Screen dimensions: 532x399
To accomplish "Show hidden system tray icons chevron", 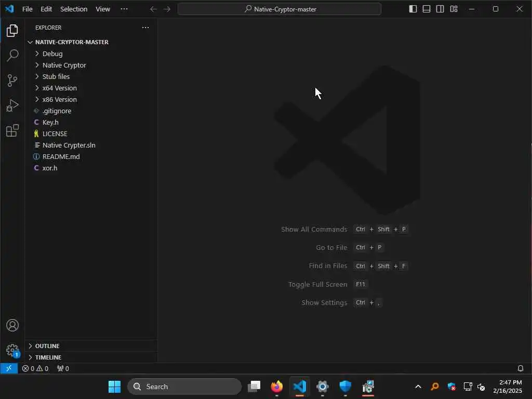I will [418, 387].
